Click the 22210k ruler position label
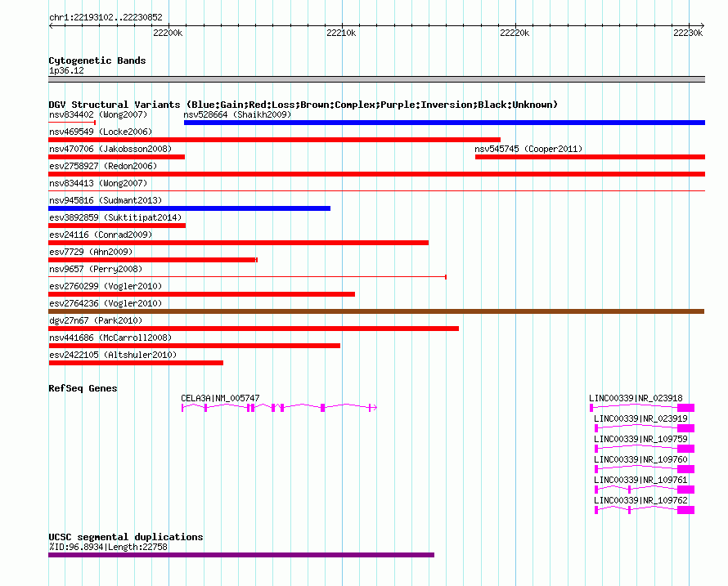 click(341, 33)
